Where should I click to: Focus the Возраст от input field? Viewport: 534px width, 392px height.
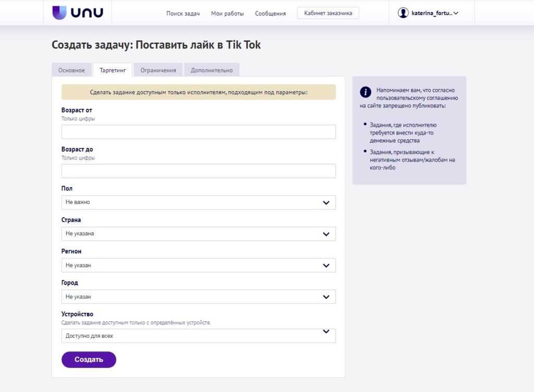(x=199, y=132)
